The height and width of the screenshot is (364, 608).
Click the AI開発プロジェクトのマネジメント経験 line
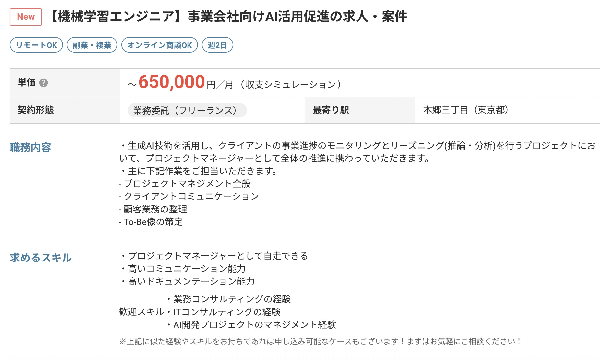click(x=251, y=325)
